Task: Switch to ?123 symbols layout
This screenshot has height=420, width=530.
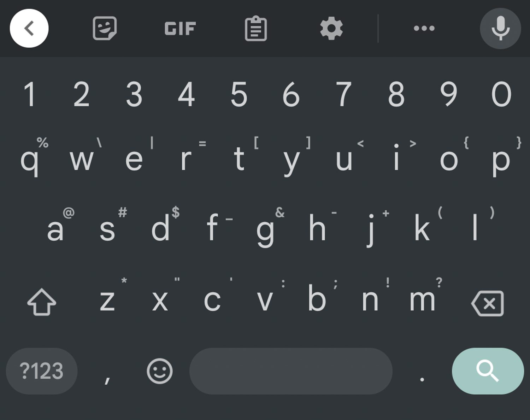Action: [x=42, y=371]
